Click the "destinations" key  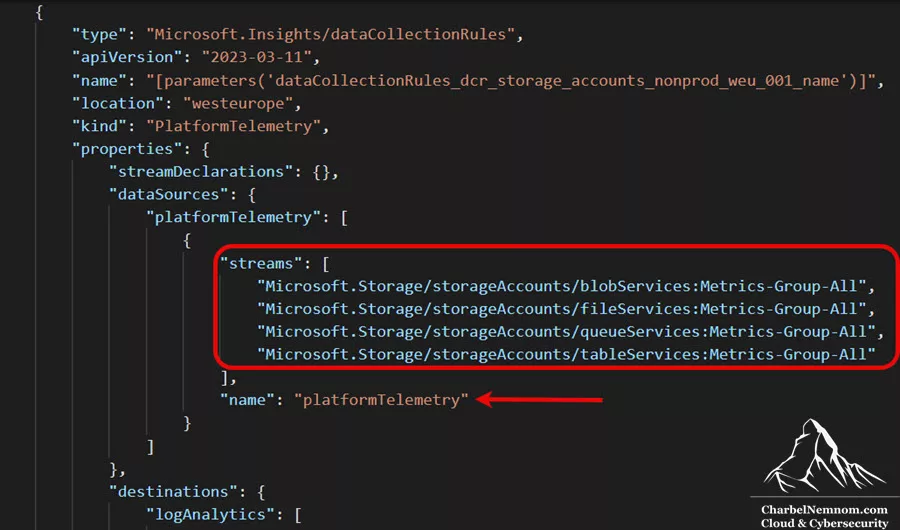(173, 492)
